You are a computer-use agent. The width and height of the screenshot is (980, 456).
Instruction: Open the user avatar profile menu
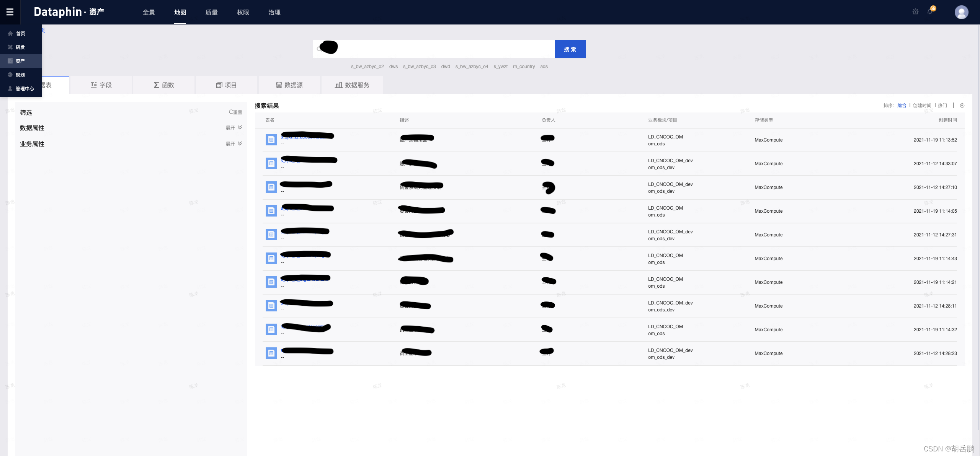[961, 12]
